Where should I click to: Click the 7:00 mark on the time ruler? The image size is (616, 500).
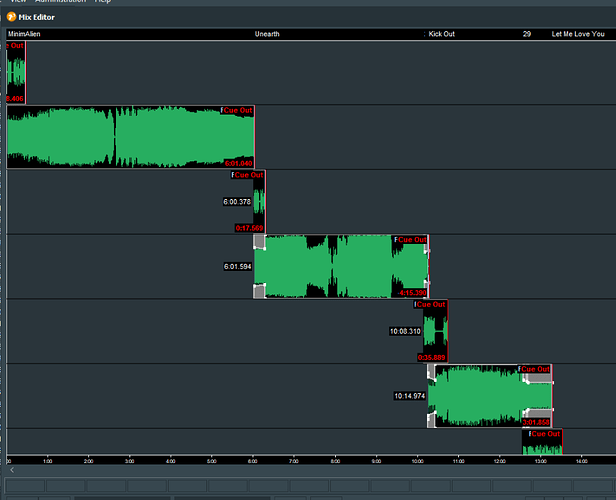(x=294, y=461)
